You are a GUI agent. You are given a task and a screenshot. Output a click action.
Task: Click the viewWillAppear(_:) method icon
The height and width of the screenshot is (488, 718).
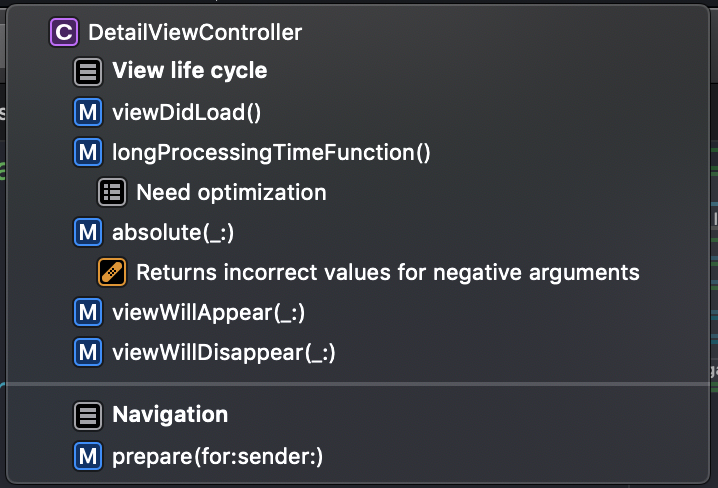[x=88, y=313]
